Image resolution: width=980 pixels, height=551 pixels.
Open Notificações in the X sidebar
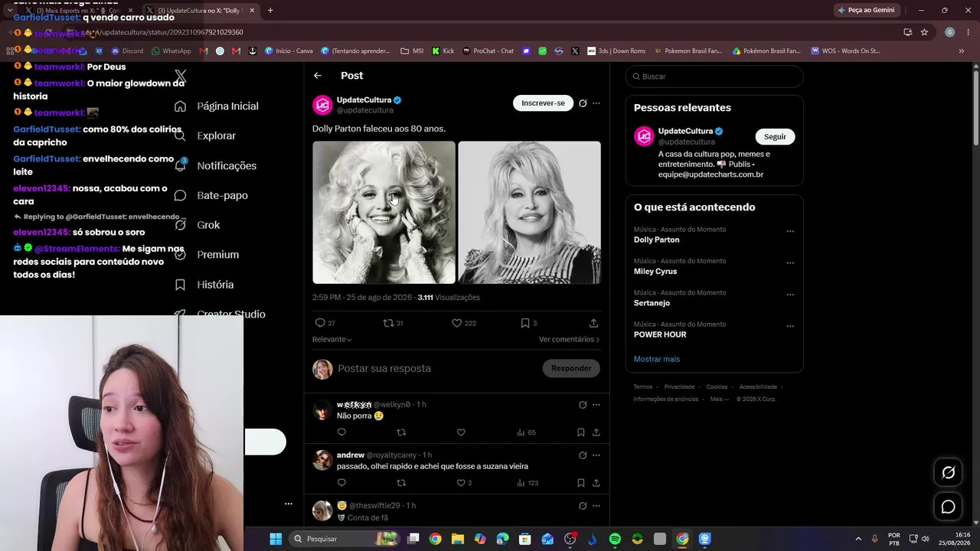227,166
